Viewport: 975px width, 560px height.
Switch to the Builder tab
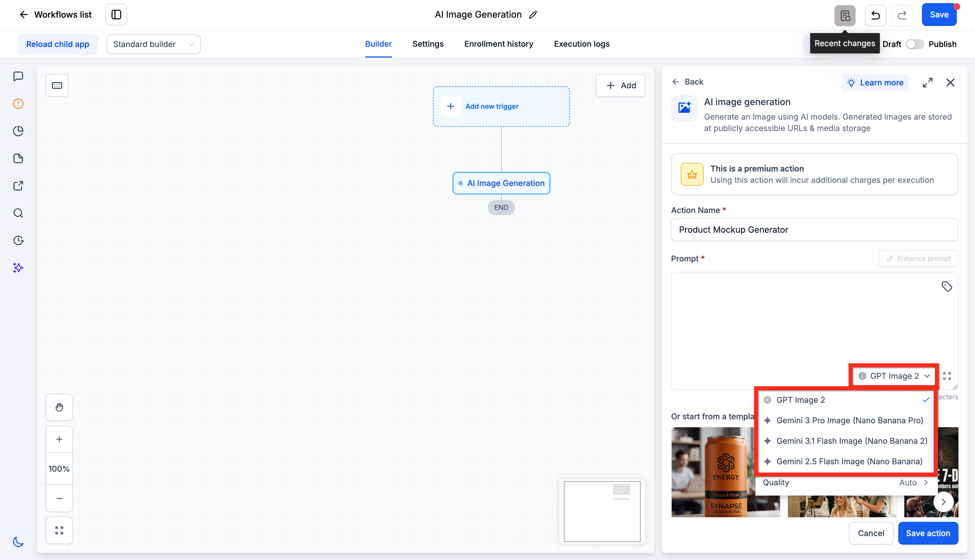point(378,44)
